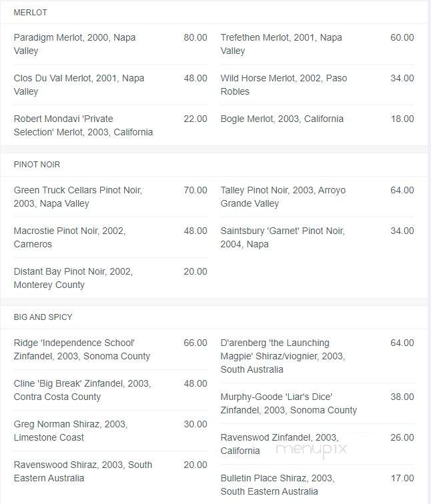The width and height of the screenshot is (431, 504).
Task: Click Bogle Merlot, 2003, California
Action: (x=317, y=119)
